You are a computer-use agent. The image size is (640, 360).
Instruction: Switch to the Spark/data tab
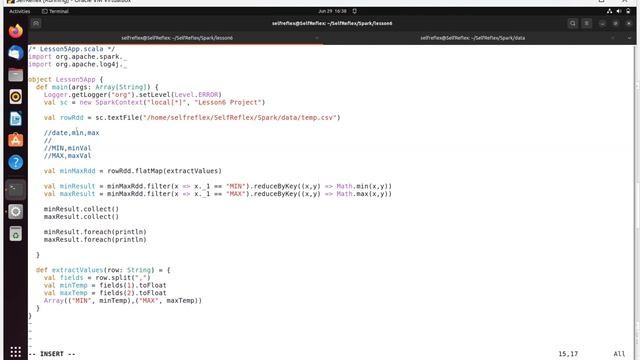coord(472,38)
